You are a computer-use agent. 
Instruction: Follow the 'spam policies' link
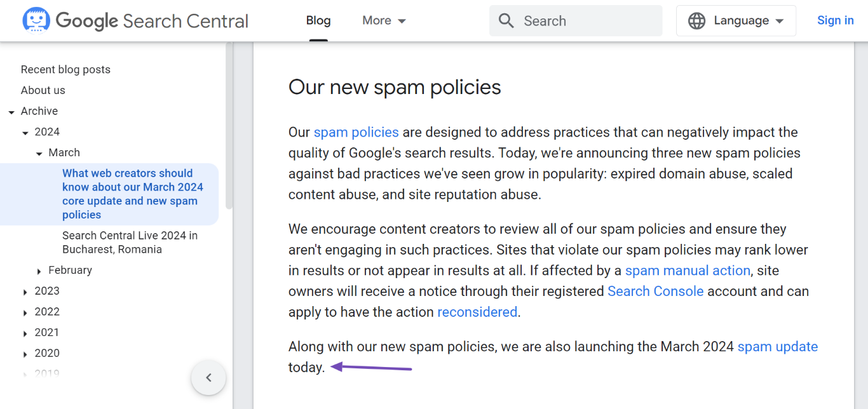coord(356,132)
